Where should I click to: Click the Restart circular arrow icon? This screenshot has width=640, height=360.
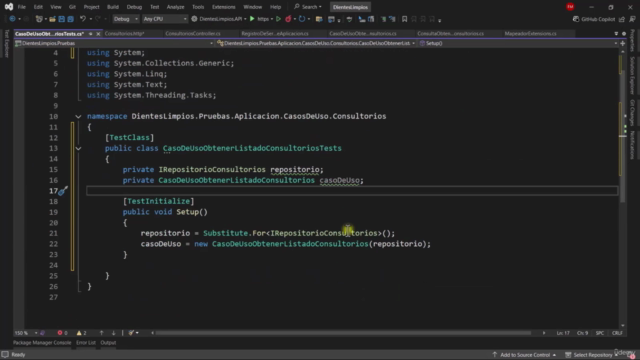pyautogui.click(x=302, y=19)
